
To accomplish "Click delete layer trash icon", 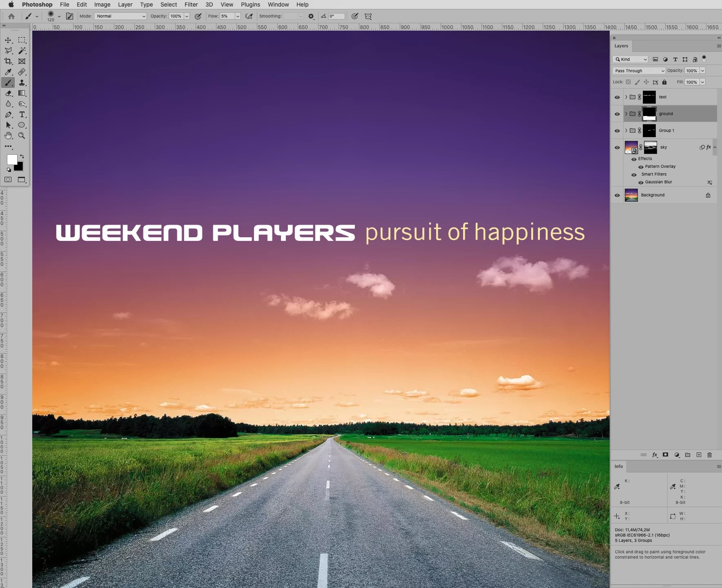I will (x=709, y=455).
